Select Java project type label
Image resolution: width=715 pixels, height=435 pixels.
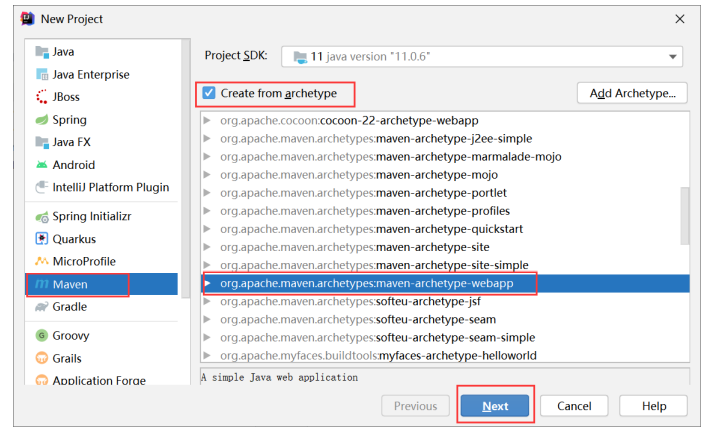coord(63,52)
